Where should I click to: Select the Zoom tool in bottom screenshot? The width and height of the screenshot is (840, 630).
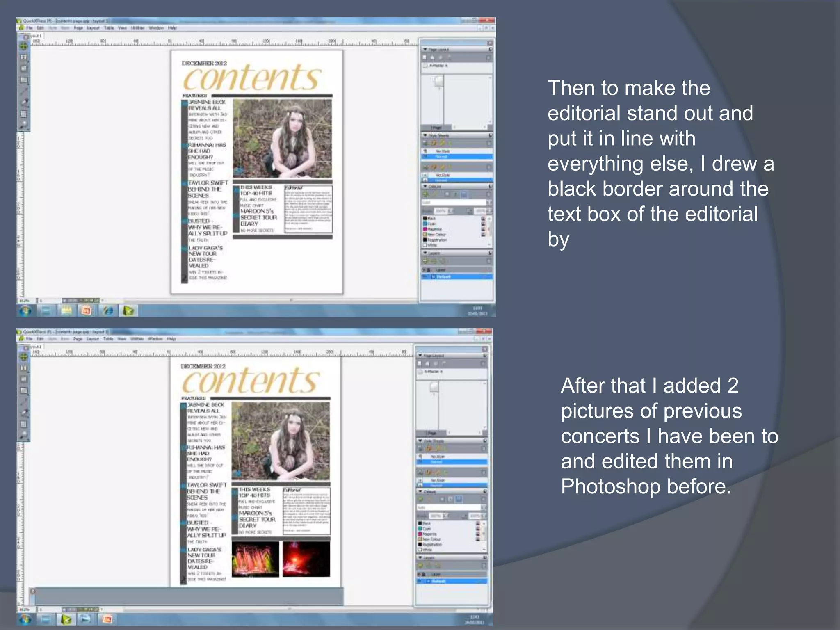pos(24,435)
